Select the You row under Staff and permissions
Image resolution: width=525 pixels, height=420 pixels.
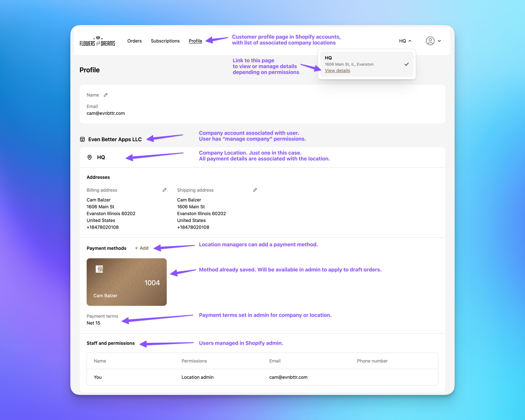98,377
